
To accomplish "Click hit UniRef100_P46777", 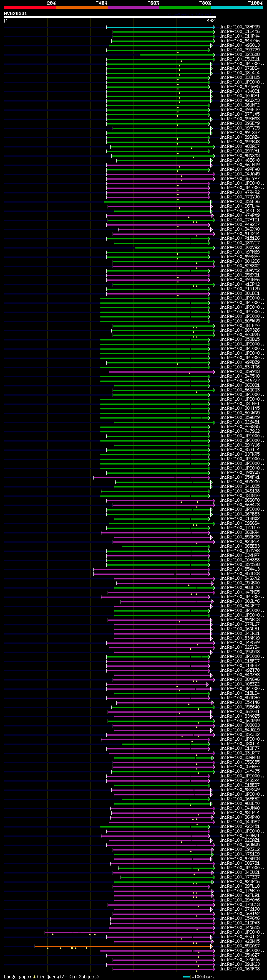I will tap(239, 381).
